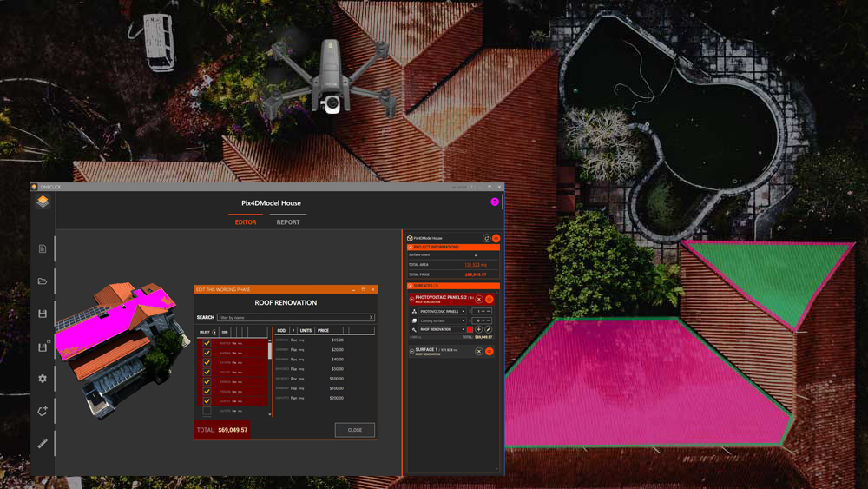The width and height of the screenshot is (868, 489).
Task: Click the list scrollbar thumb
Action: (270, 350)
